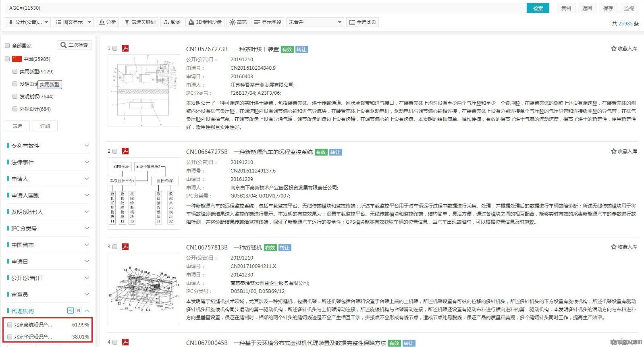Open the 图文显示 view mode menu

coord(73,22)
